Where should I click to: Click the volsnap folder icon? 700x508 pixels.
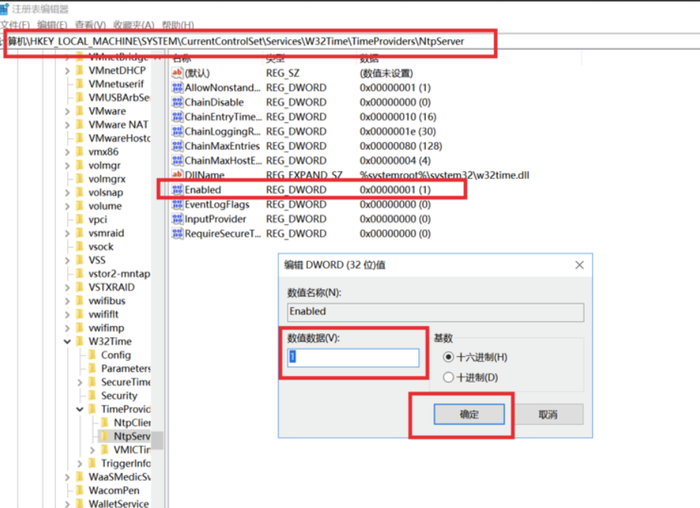(80, 192)
